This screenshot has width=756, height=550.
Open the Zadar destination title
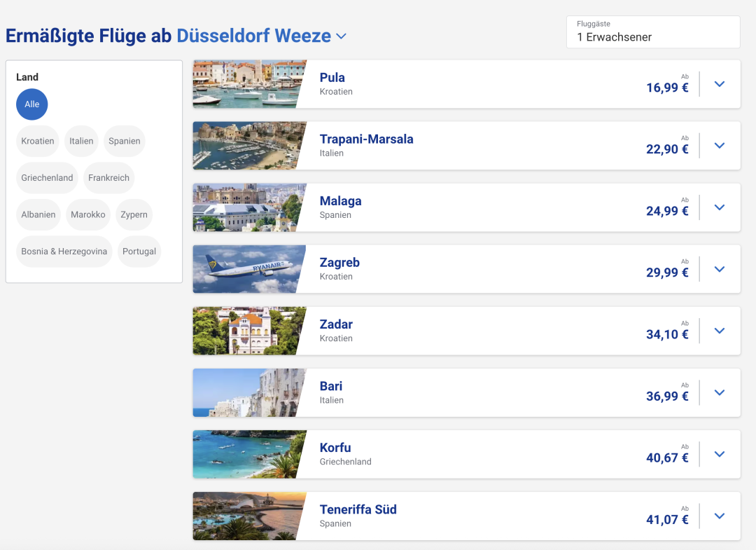(x=336, y=324)
